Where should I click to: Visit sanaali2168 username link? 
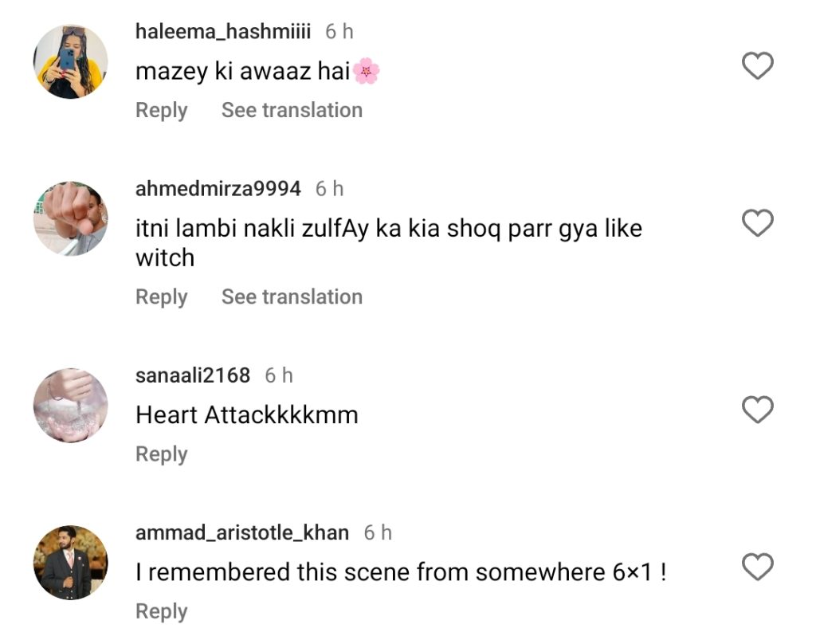pos(193,375)
